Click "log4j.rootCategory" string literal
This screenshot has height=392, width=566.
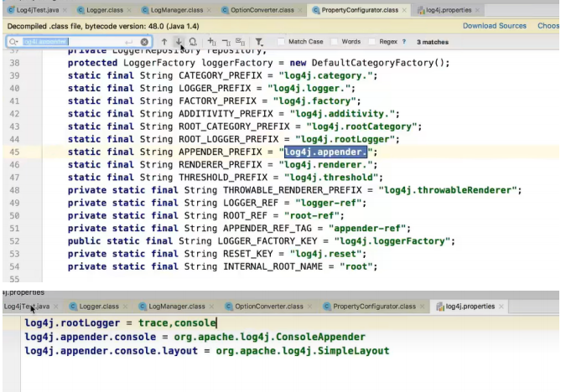click(x=361, y=126)
